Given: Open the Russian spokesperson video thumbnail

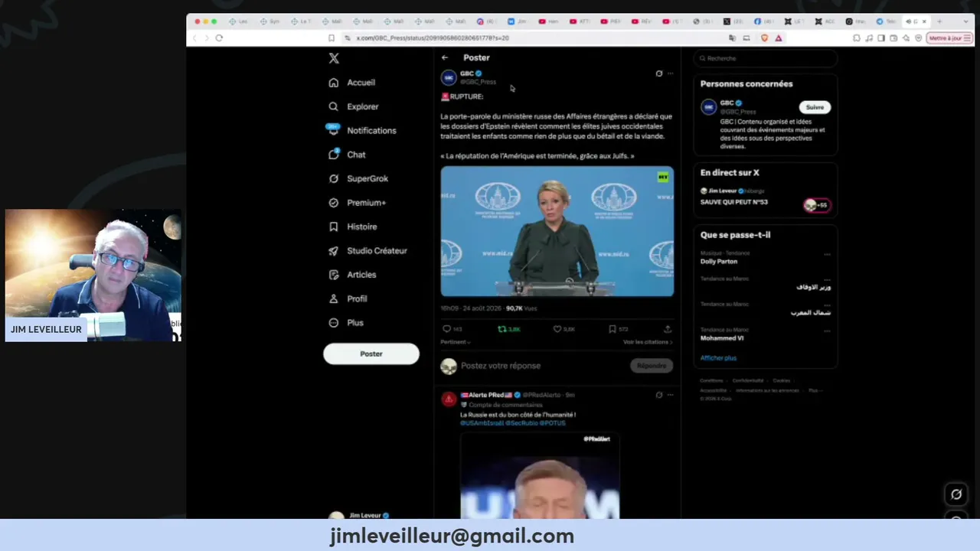Looking at the screenshot, I should pyautogui.click(x=557, y=231).
